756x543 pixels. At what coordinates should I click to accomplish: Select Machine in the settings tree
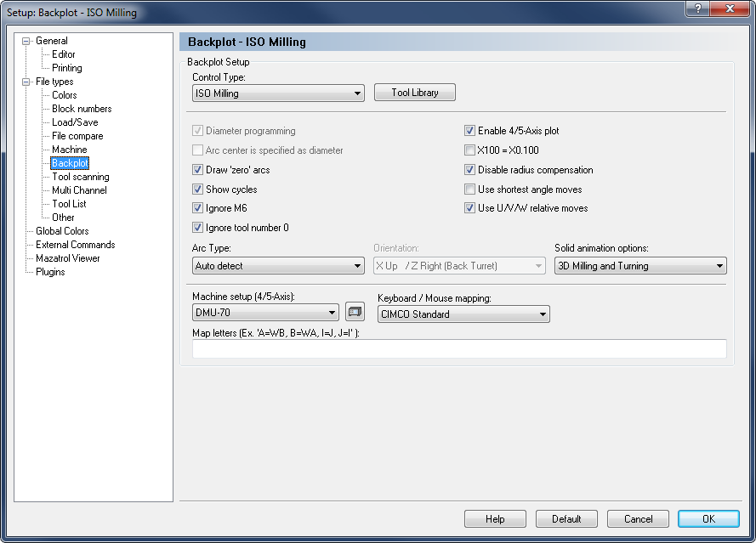tap(70, 150)
